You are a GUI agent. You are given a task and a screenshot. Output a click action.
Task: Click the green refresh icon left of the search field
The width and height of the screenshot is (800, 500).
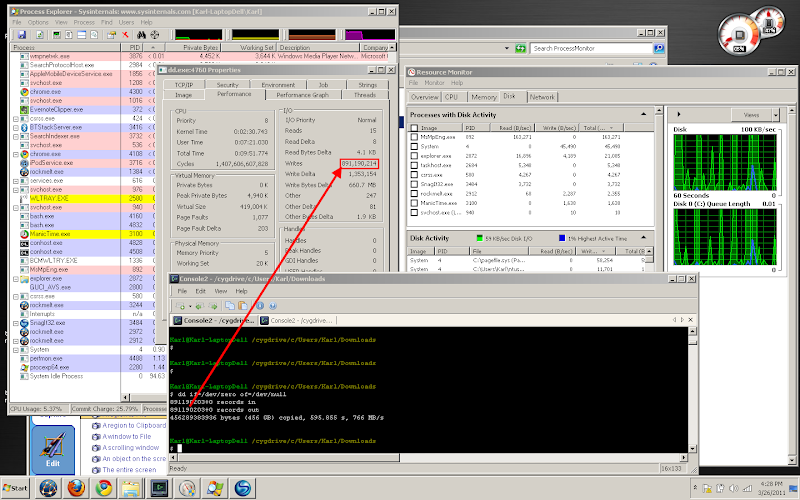[x=520, y=48]
